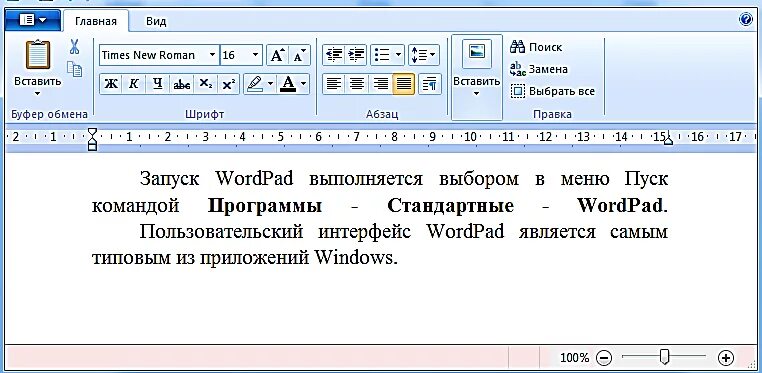This screenshot has height=373, width=762.
Task: Open Замена replace tool
Action: 538,69
